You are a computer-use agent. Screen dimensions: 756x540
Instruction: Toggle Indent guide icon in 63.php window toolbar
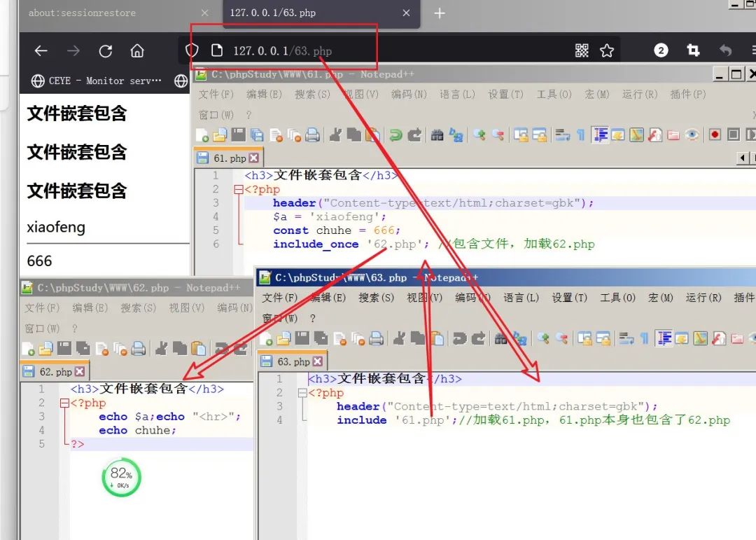(664, 339)
